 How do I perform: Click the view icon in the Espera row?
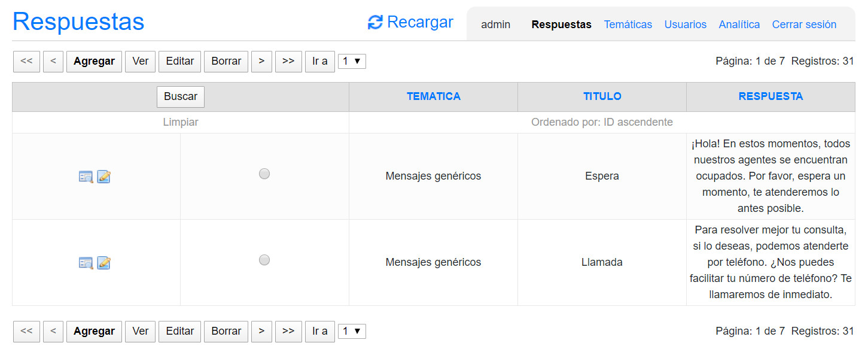pyautogui.click(x=86, y=177)
